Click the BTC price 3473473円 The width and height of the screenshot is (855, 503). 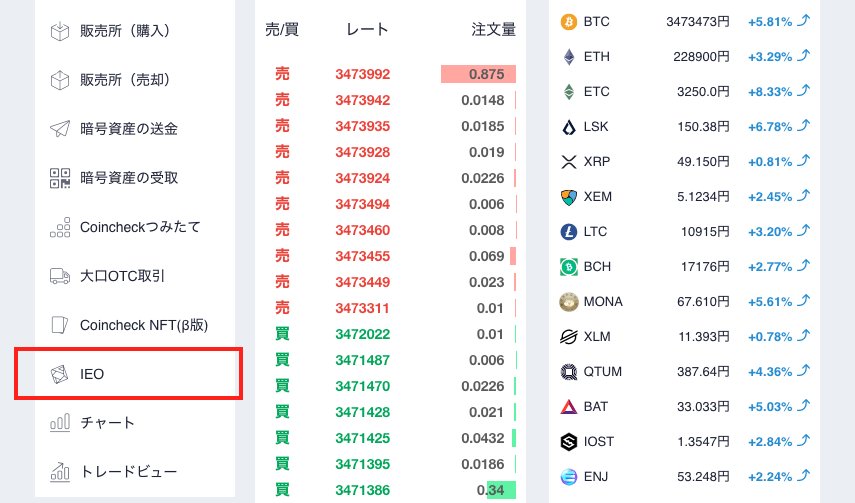(x=697, y=22)
